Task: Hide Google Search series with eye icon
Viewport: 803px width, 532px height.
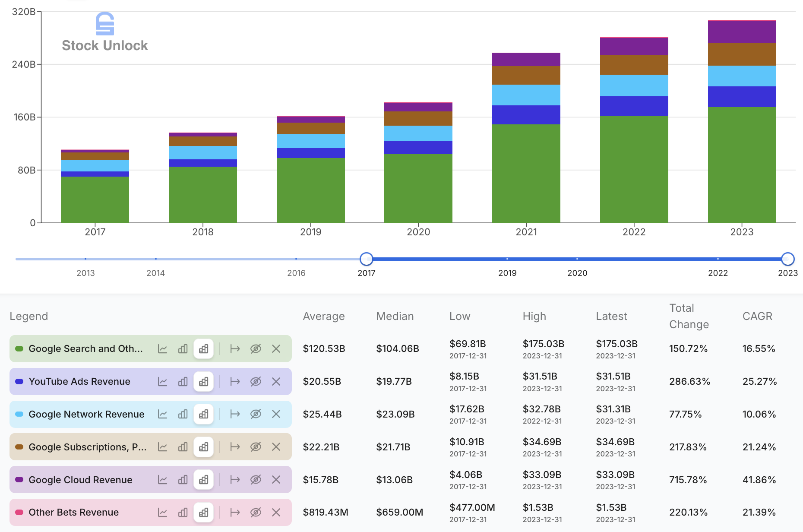Action: coord(256,348)
